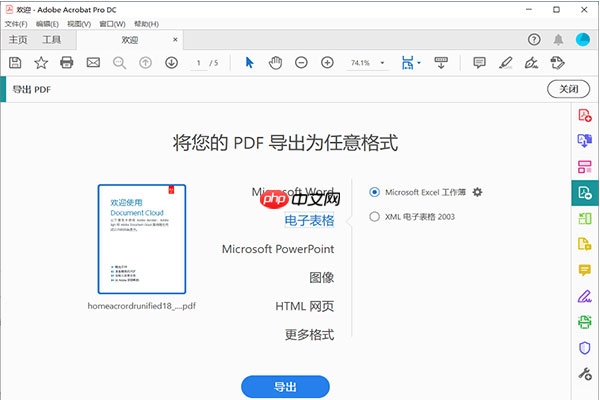Open the 视图(V) menu
Image resolution: width=600 pixels, height=400 pixels.
point(79,24)
